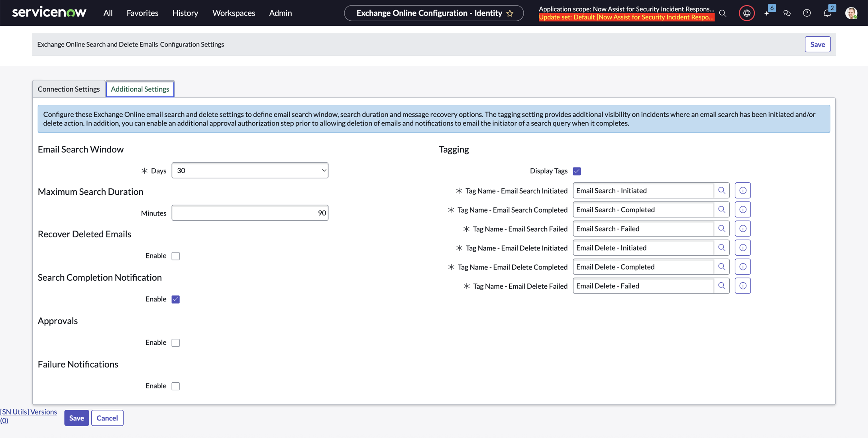The image size is (868, 438).
Task: Look up tag for Email Delete Completed
Action: click(722, 267)
